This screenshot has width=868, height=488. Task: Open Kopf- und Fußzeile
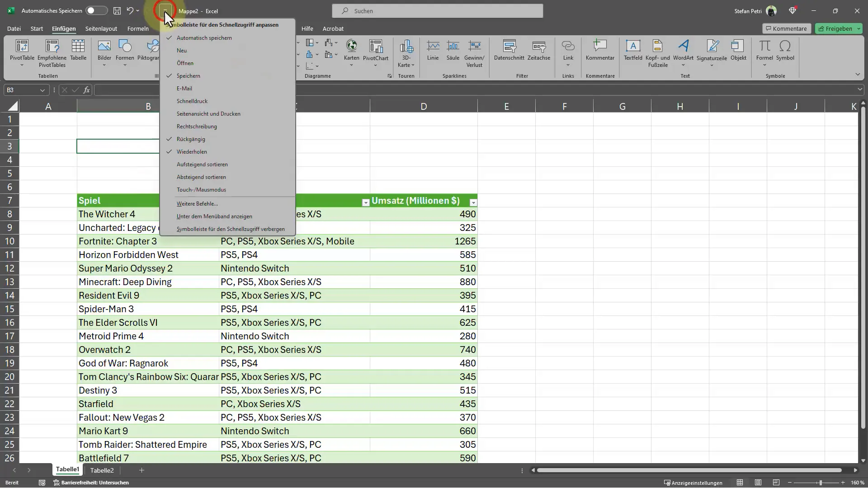[x=657, y=52]
